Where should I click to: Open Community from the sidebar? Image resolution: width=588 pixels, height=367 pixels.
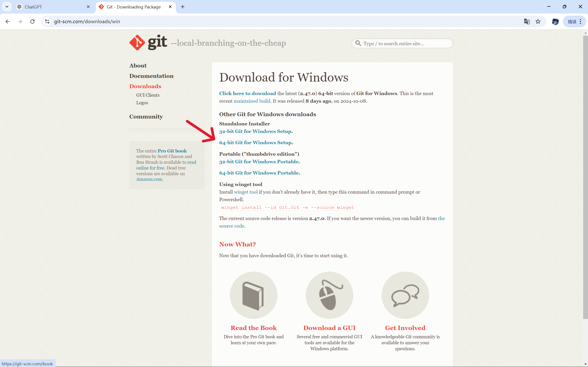pyautogui.click(x=146, y=116)
